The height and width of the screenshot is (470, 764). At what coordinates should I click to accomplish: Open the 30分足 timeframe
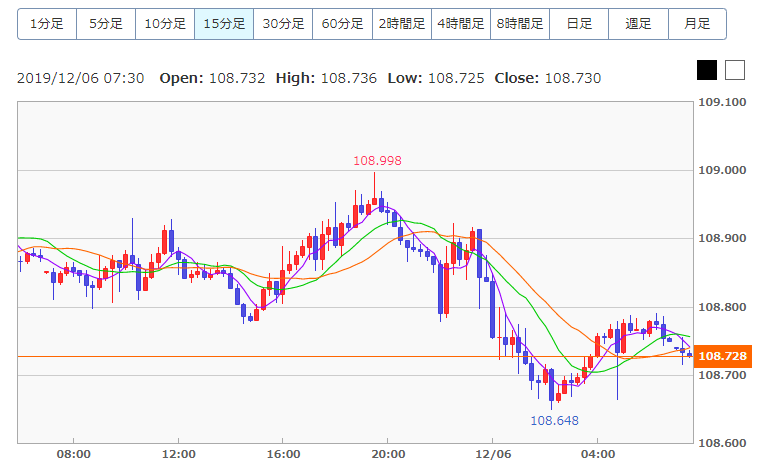[283, 24]
